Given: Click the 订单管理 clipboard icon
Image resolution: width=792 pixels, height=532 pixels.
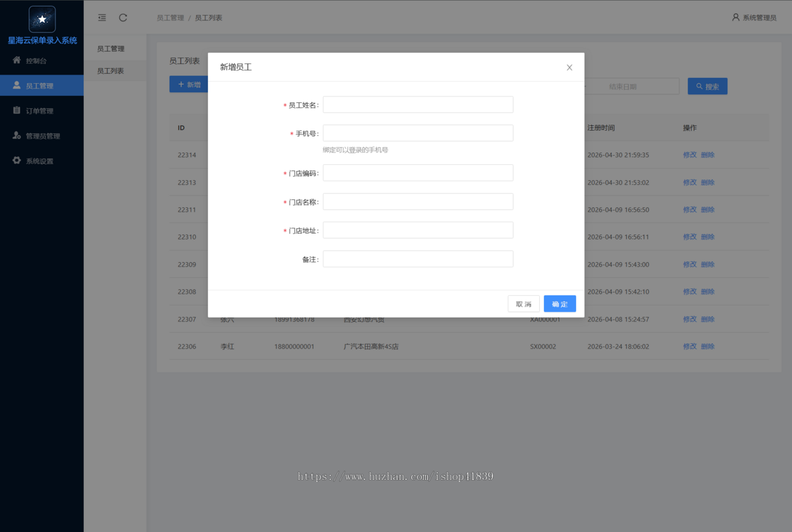Looking at the screenshot, I should [17, 110].
